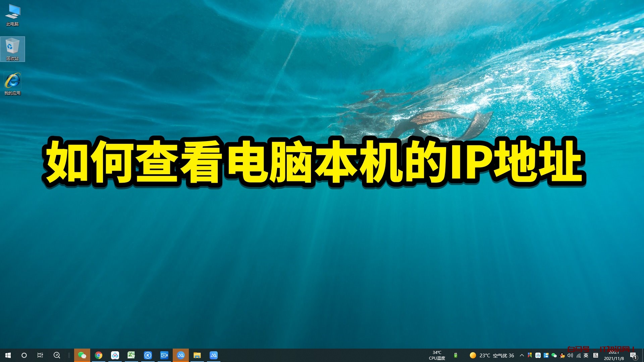Open WeChat from the taskbar
Viewport: 644px width, 362px height.
82,355
